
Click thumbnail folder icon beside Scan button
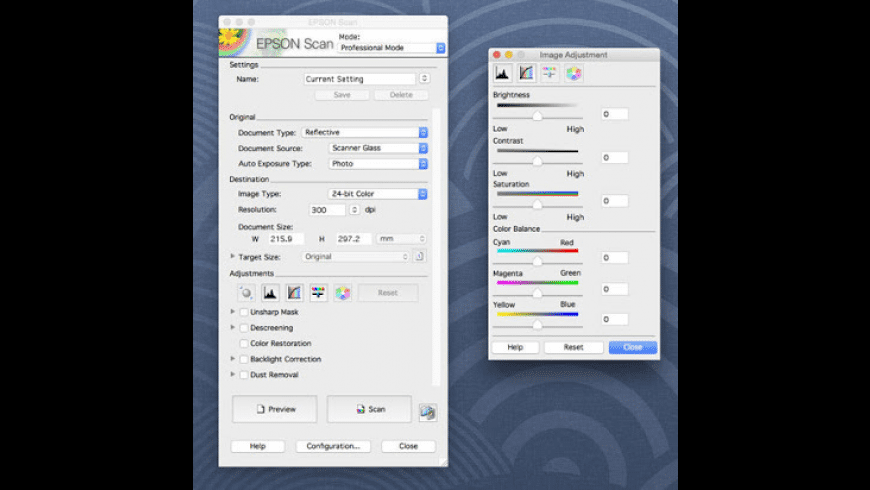pyautogui.click(x=427, y=412)
